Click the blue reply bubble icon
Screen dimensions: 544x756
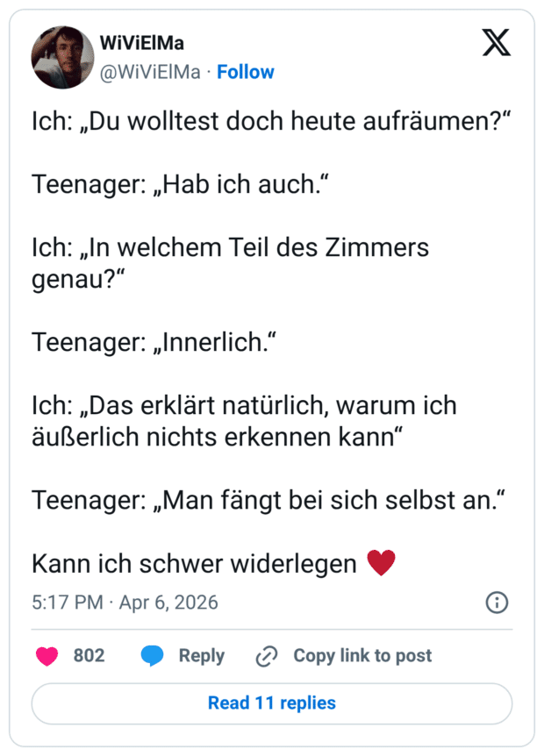[x=151, y=656]
